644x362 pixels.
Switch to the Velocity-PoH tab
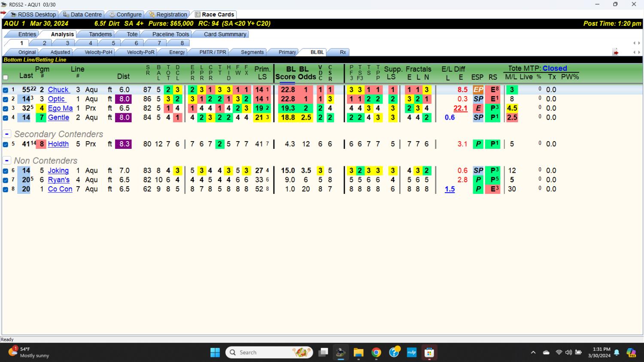[x=98, y=52]
